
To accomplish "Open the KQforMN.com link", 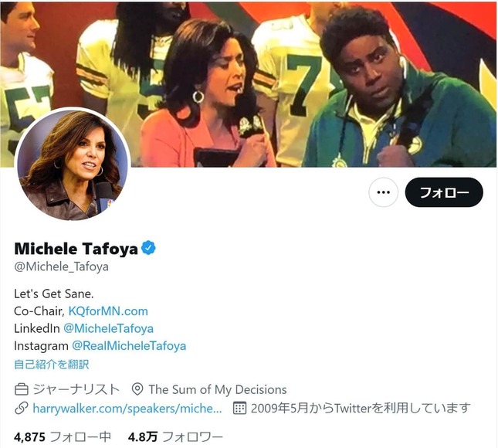I will pos(108,311).
